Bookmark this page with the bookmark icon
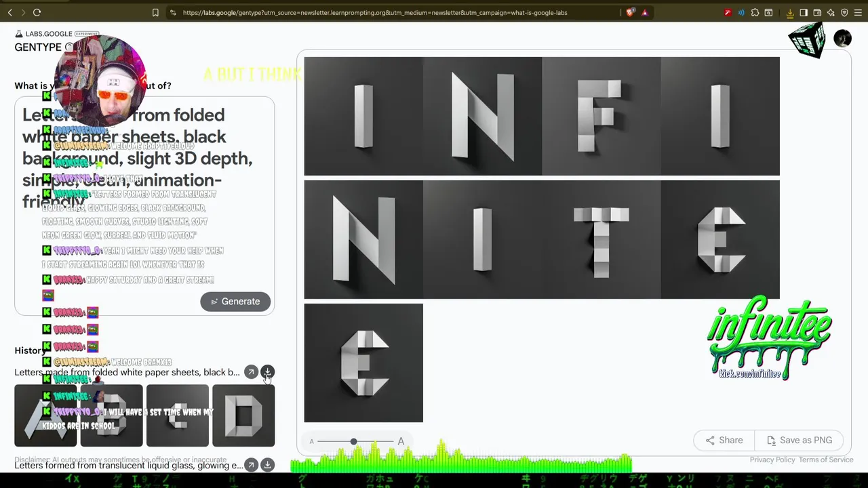 click(x=155, y=12)
